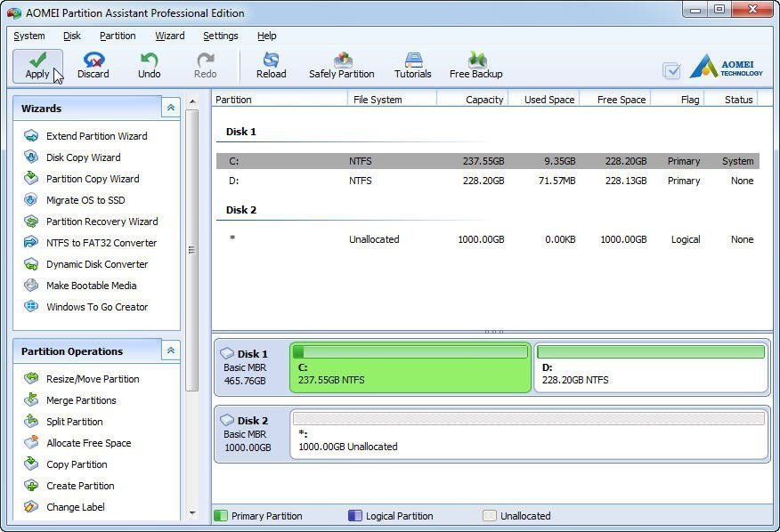Select C: 237.55GB NTFS block in disk map
The width and height of the screenshot is (780, 532).
pos(410,367)
